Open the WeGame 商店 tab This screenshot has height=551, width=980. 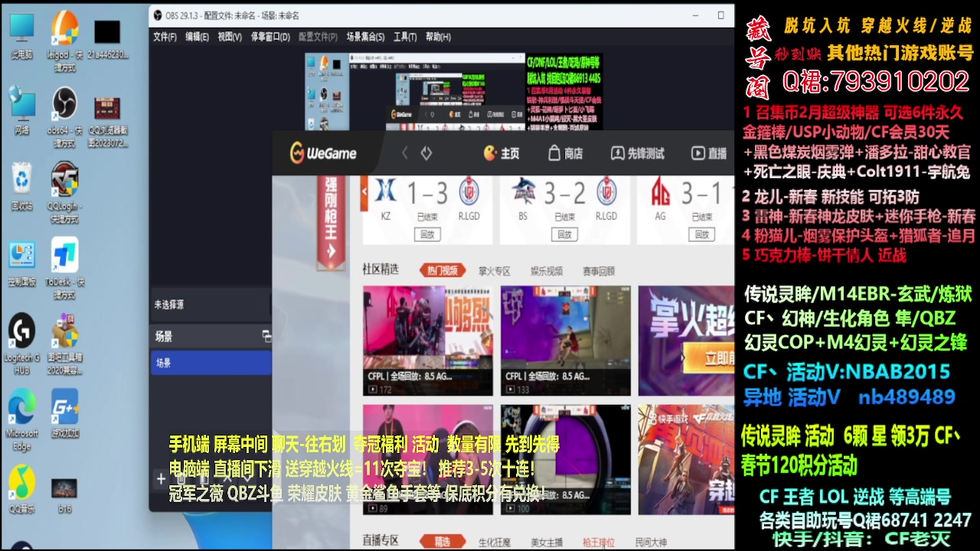[x=566, y=153]
